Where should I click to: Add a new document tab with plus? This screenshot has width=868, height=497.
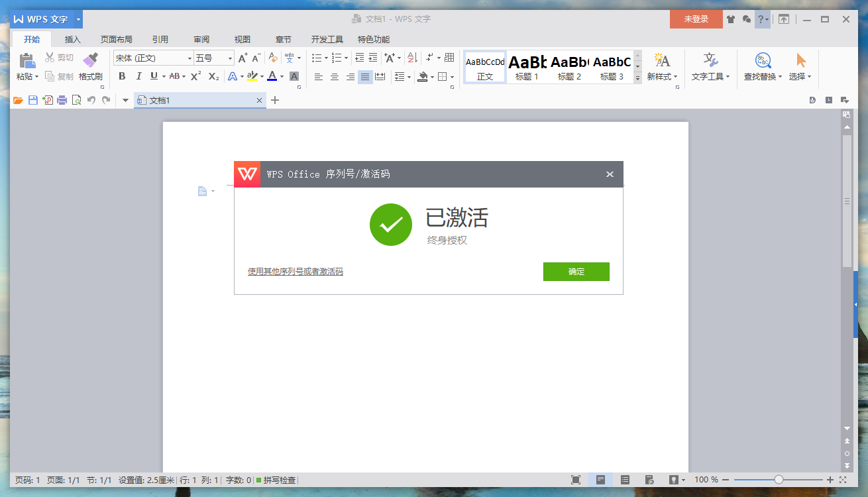tap(276, 100)
